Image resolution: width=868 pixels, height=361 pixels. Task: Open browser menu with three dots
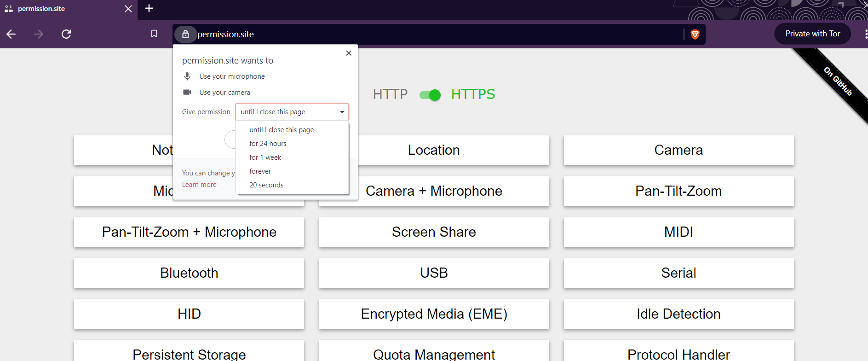pos(866,34)
